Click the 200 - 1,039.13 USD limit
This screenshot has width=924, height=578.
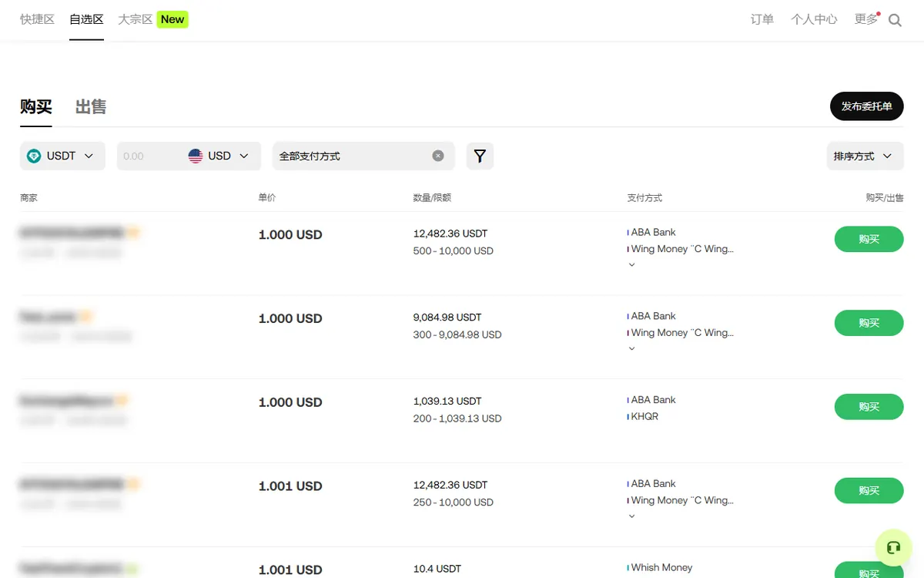(x=457, y=418)
